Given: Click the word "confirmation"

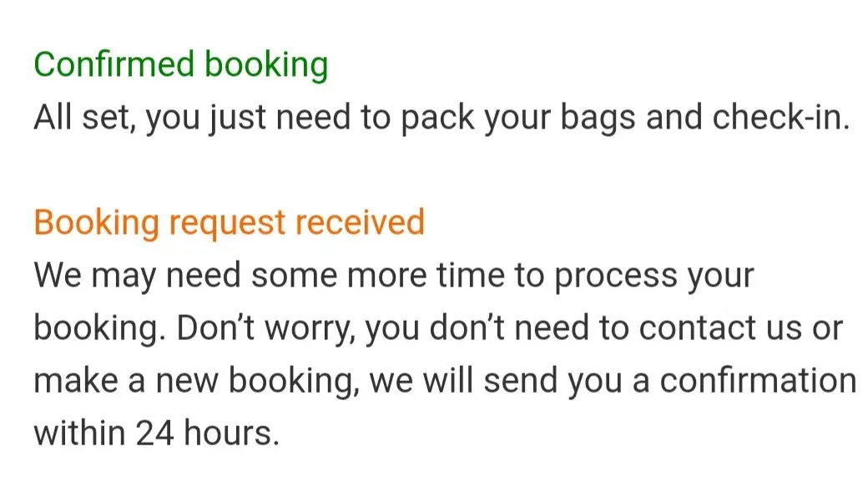Looking at the screenshot, I should [758, 381].
